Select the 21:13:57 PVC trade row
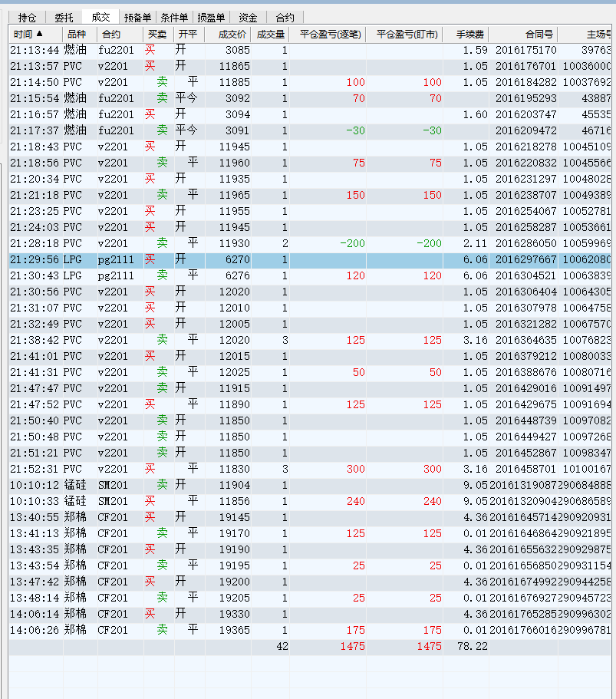 310,66
